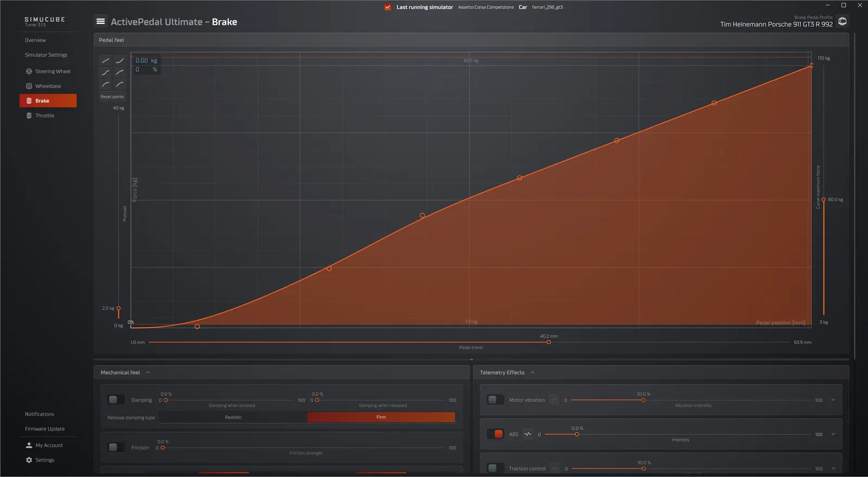Click the Wheelbase sidebar icon
This screenshot has height=477, width=868.
point(29,86)
